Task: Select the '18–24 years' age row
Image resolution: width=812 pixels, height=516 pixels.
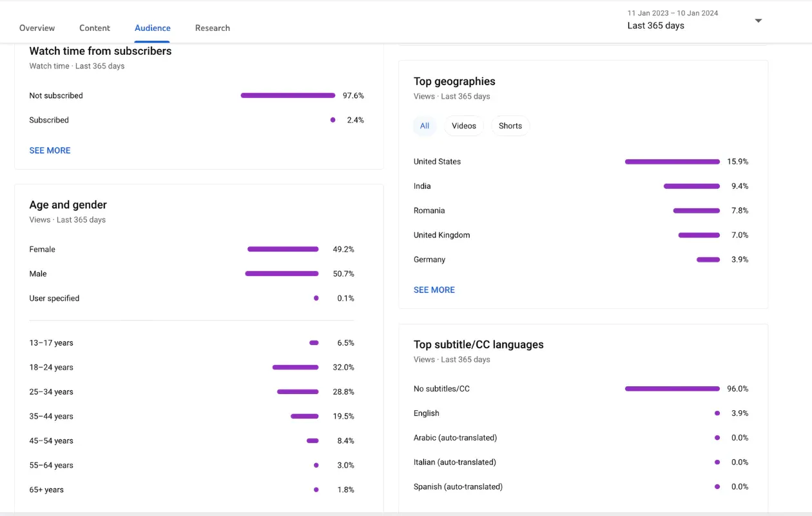Action: (x=191, y=367)
